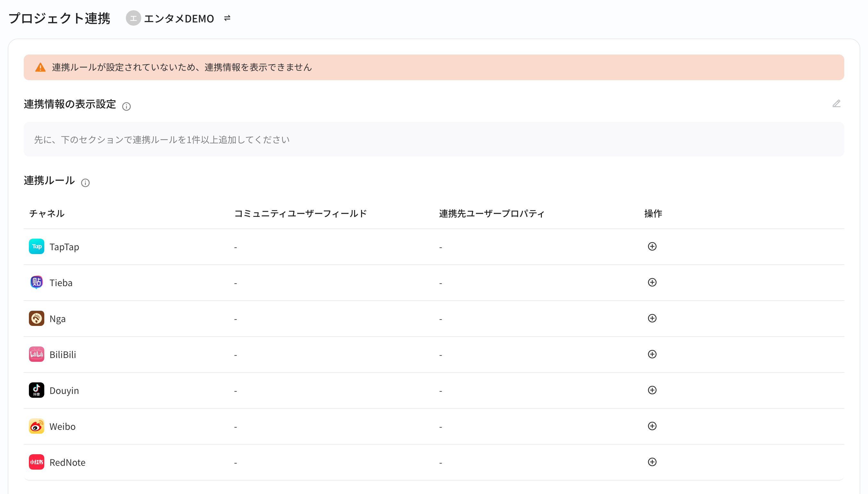
Task: Click the add rule icon for TapTap
Action: pos(652,246)
